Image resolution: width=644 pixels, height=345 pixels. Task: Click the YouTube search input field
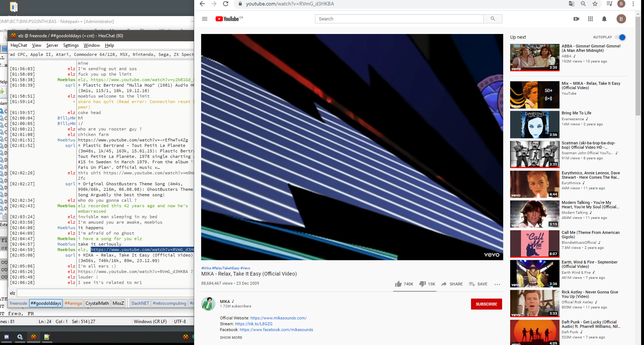399,19
